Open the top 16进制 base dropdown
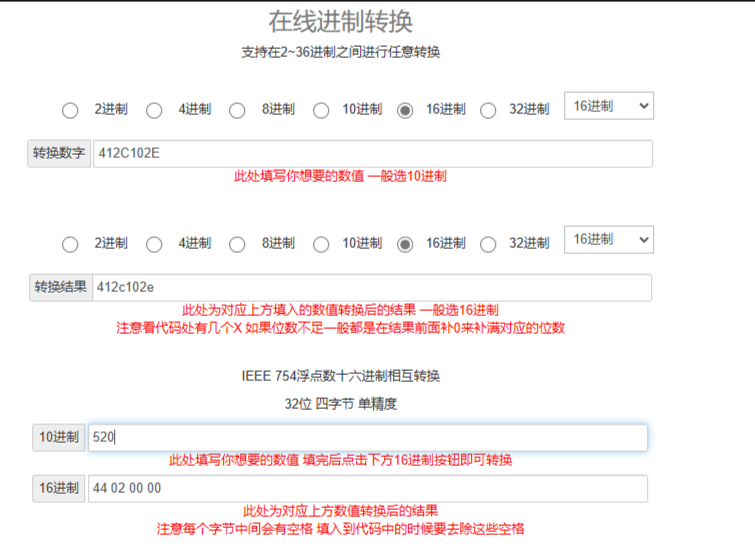Viewport: 755px width, 559px height. (x=608, y=106)
